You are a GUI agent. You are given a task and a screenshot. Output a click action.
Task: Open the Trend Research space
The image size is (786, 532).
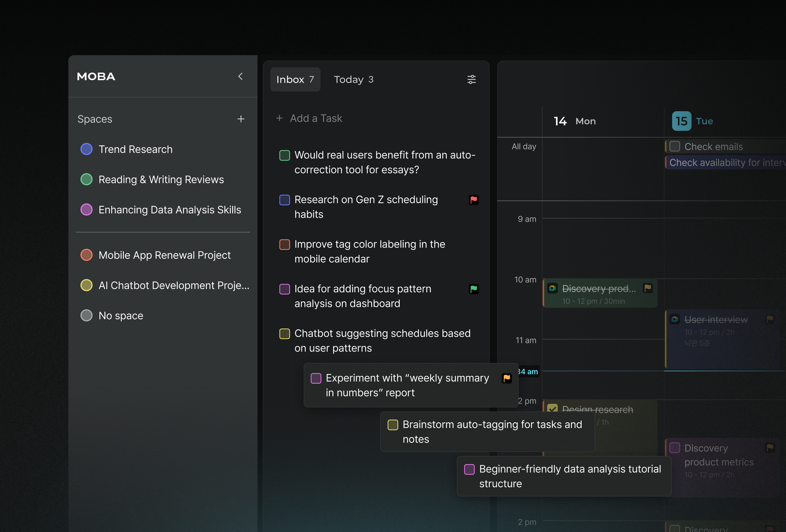pos(136,149)
